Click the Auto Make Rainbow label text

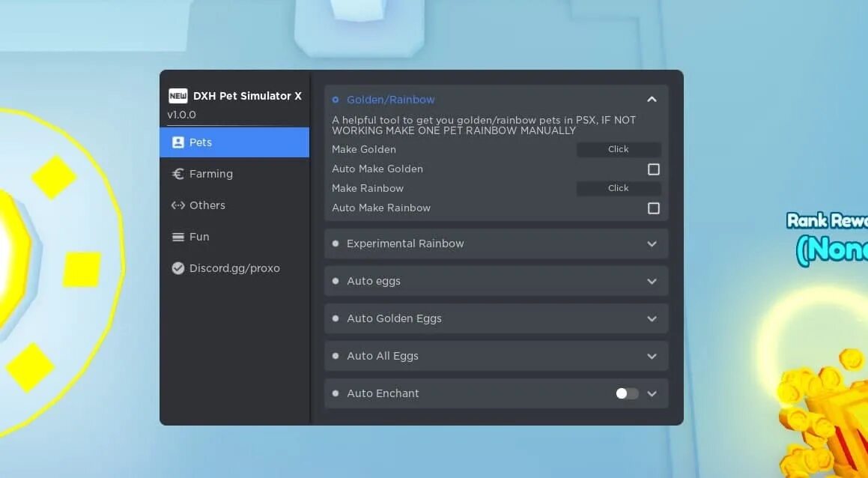(381, 208)
